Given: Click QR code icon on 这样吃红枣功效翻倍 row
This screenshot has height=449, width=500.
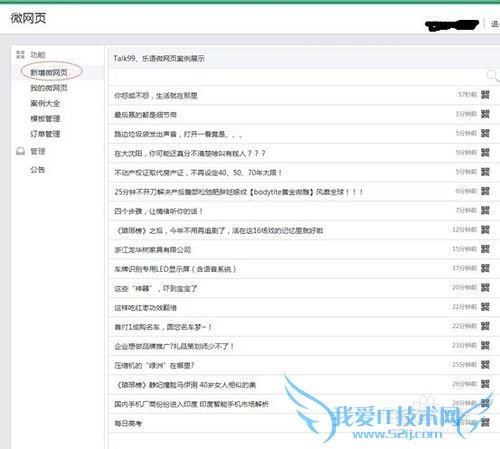Looking at the screenshot, I should click(x=485, y=307).
